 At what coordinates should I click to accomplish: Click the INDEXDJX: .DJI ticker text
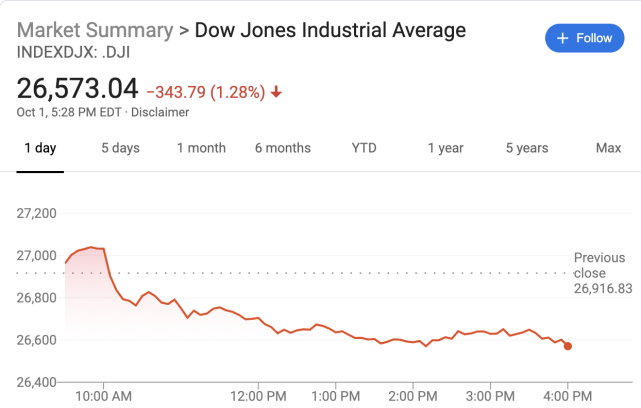[73, 52]
